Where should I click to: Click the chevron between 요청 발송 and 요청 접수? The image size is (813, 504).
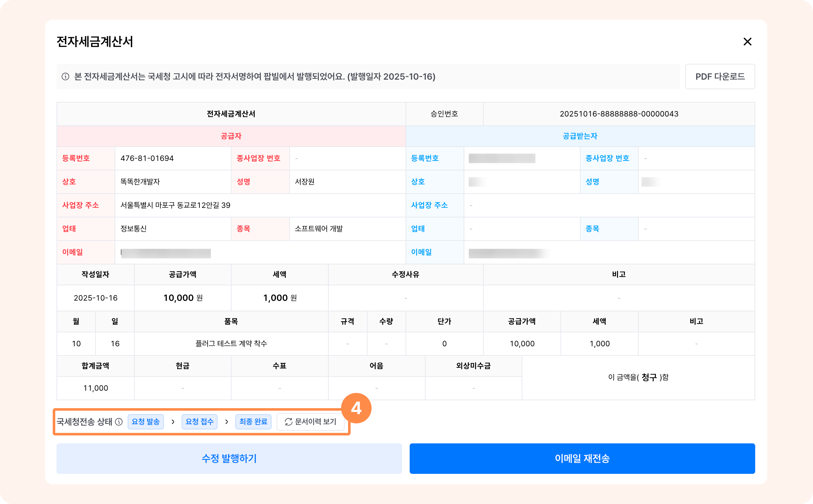[x=173, y=422]
